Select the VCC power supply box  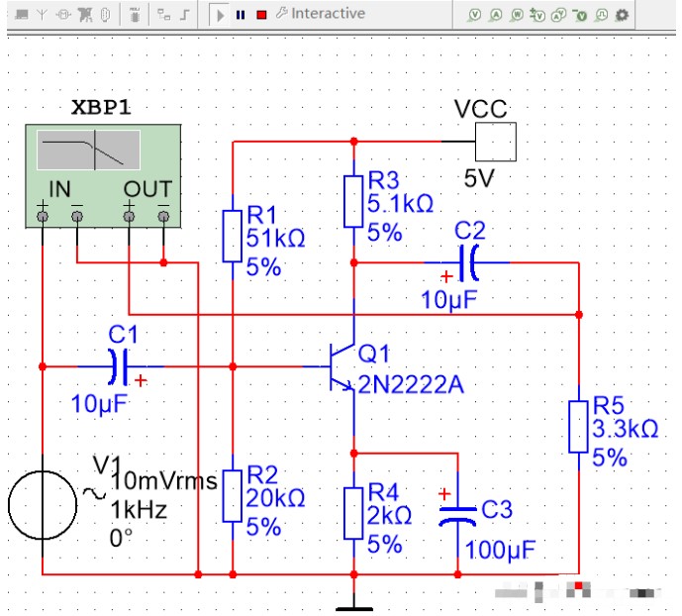point(495,142)
